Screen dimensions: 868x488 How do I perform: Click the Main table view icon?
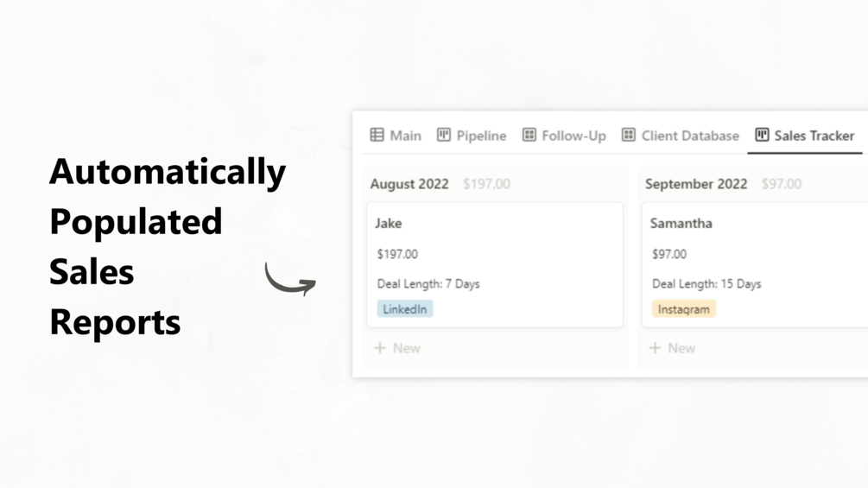coord(377,136)
